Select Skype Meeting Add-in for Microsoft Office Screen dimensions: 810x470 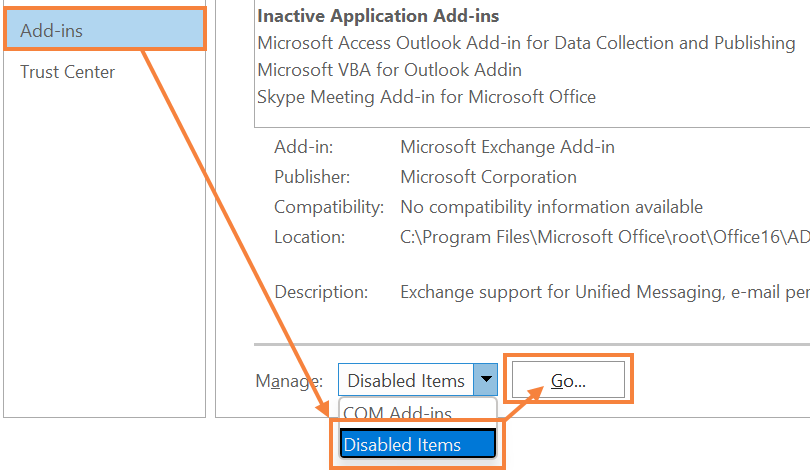(x=427, y=97)
